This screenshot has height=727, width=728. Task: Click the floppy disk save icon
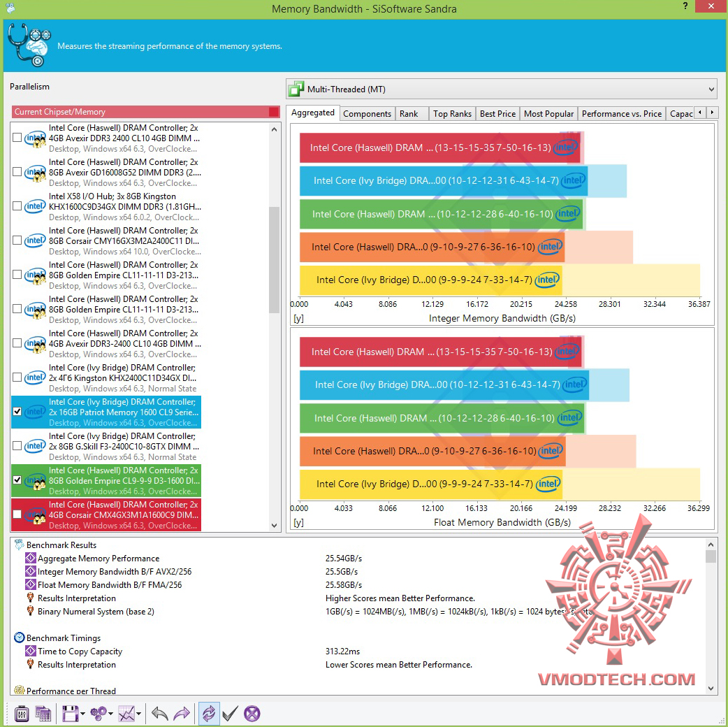click(x=70, y=714)
